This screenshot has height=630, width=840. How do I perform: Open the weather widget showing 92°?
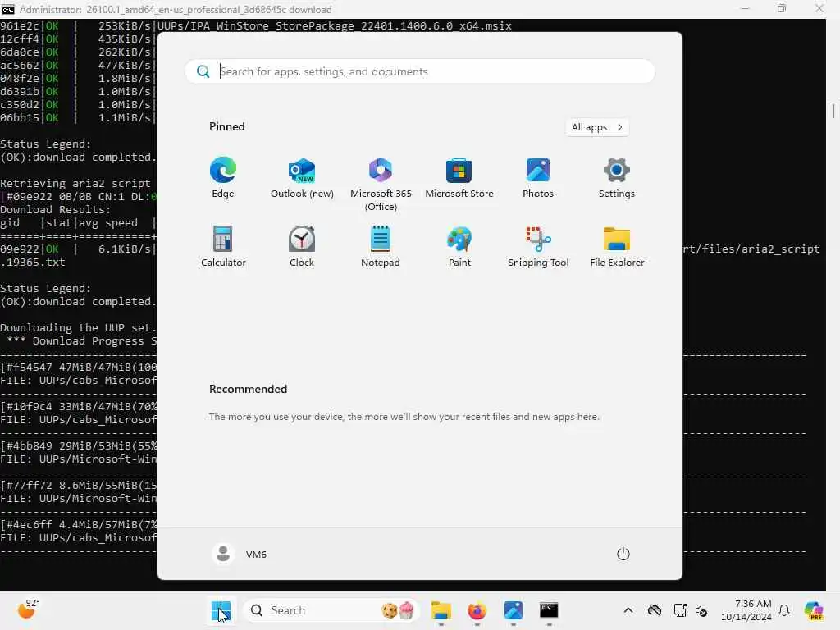29,609
